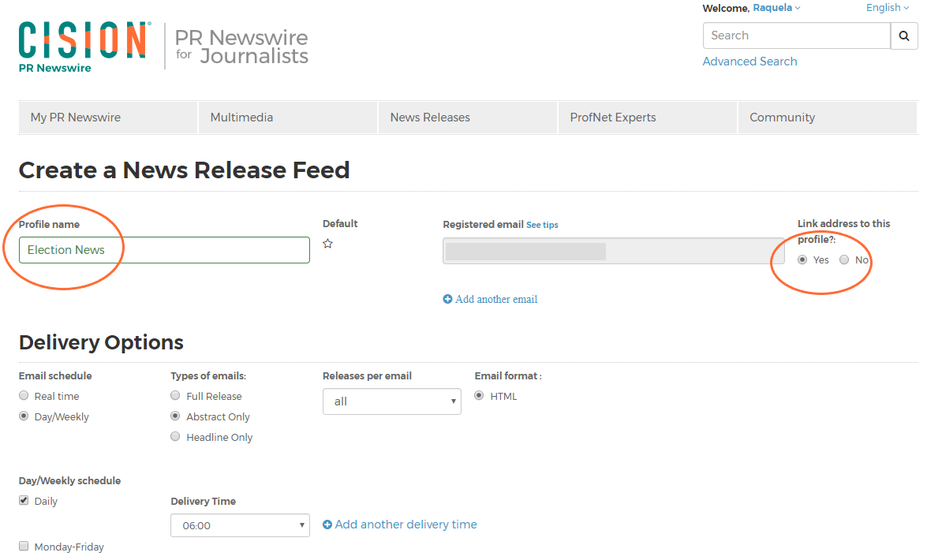This screenshot has height=560, width=927.
Task: Choose Day/Weekly email schedule
Action: (x=24, y=416)
